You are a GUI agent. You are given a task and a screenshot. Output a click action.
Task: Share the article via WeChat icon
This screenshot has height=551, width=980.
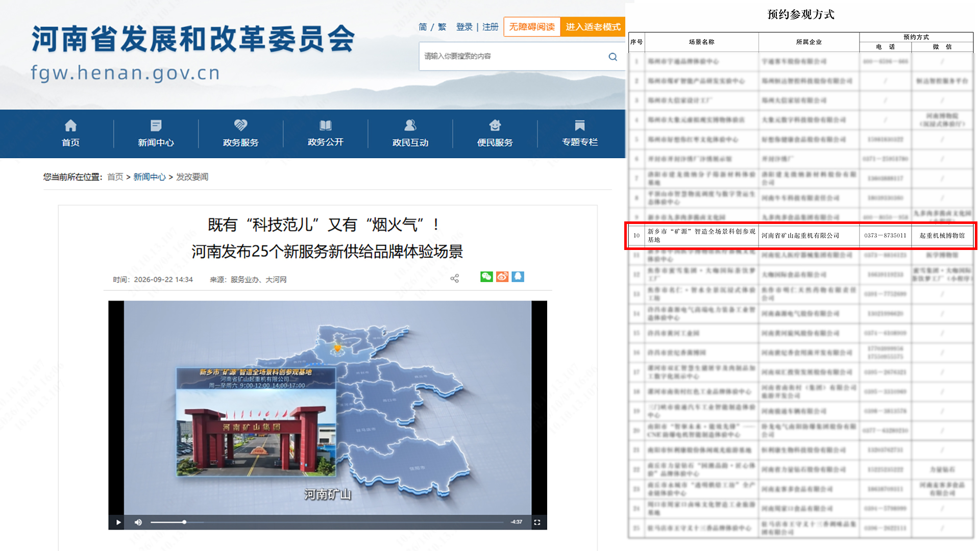pos(486,277)
